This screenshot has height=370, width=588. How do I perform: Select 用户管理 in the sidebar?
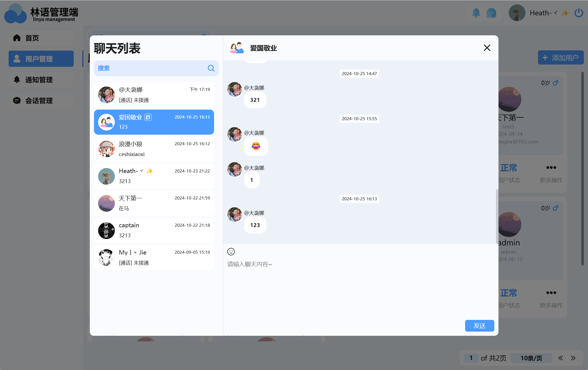pyautogui.click(x=41, y=59)
